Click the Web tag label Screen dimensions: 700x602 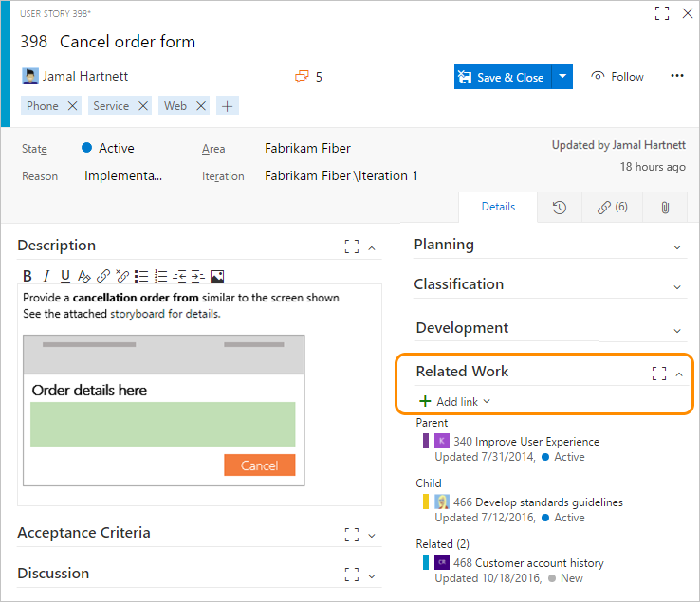point(175,106)
